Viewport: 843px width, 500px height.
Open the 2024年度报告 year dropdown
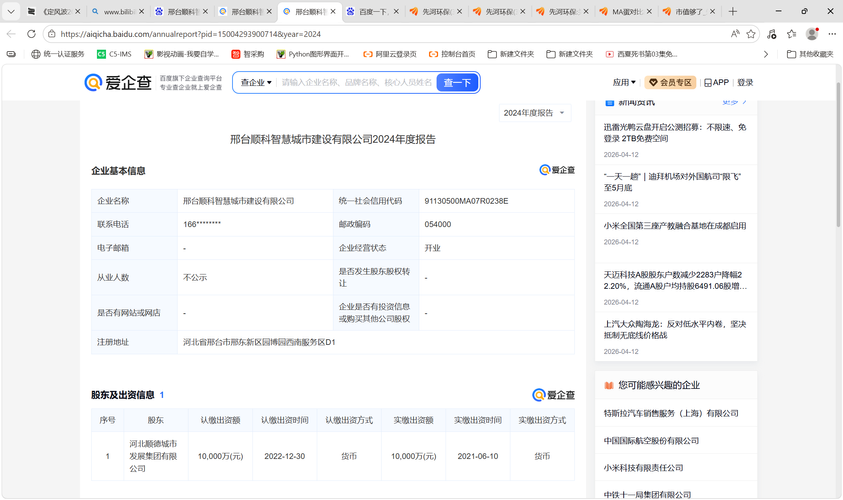(534, 113)
